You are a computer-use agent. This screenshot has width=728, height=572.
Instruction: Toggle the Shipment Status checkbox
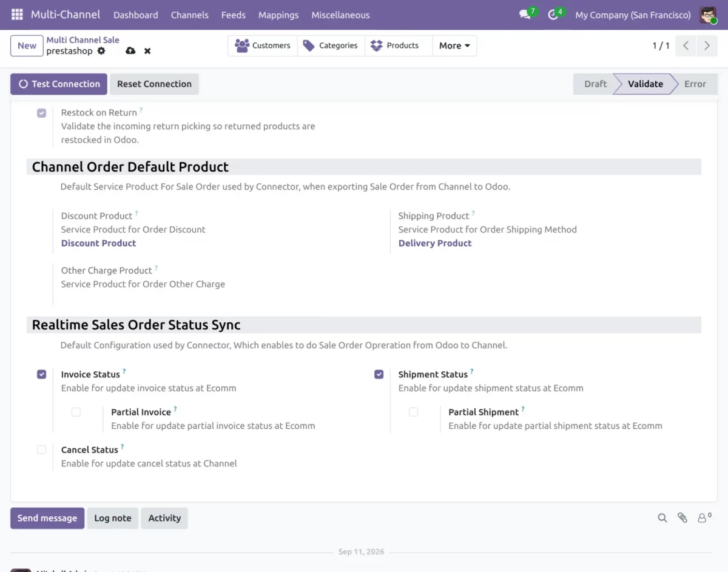click(379, 374)
